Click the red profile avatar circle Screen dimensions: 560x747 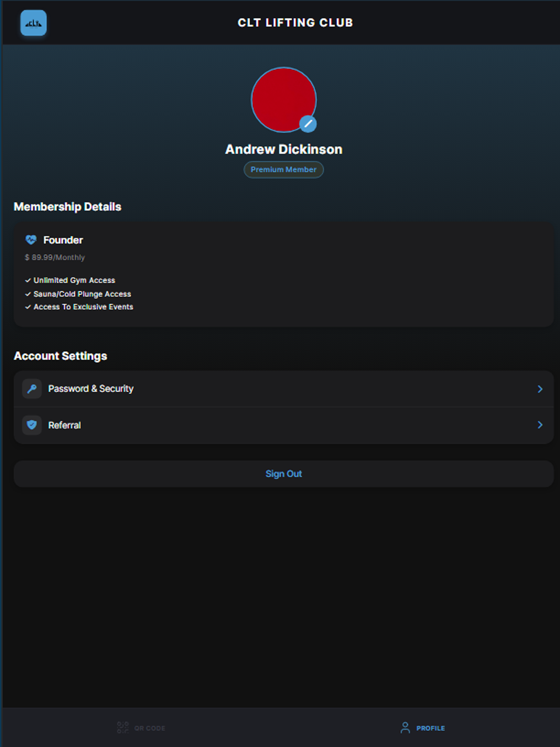click(x=284, y=100)
